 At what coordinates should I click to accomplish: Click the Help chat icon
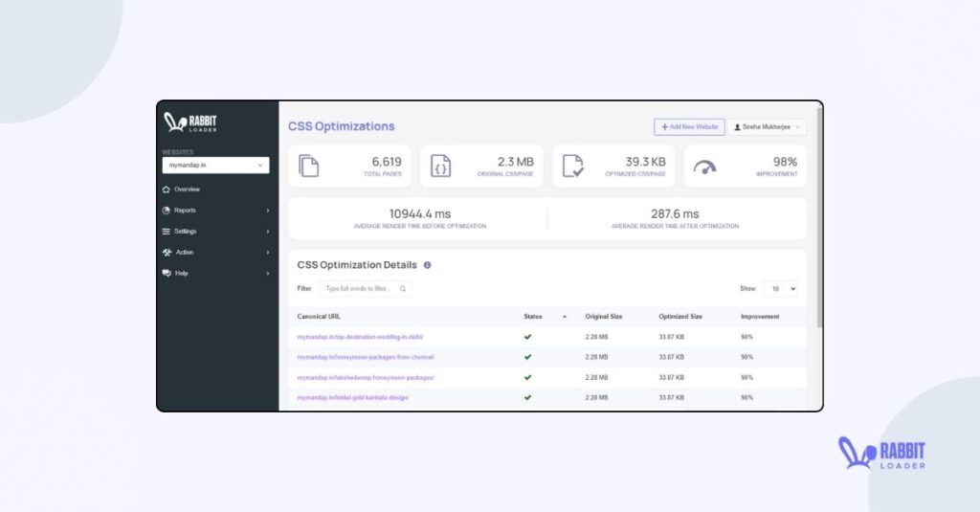point(167,273)
